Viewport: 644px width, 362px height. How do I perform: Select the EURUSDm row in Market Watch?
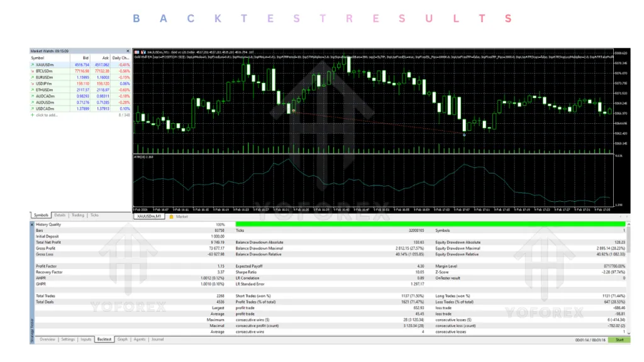pos(80,77)
